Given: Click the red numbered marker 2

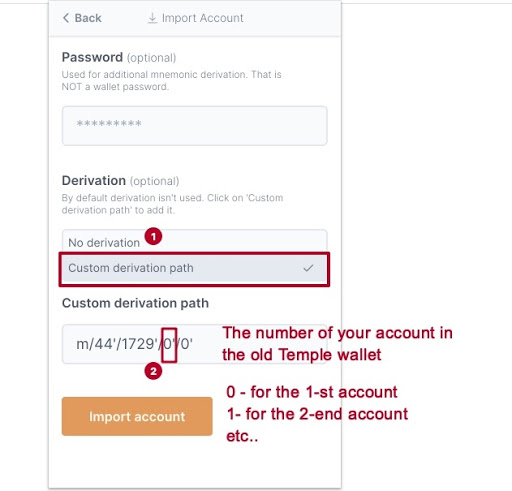Looking at the screenshot, I should (153, 371).
